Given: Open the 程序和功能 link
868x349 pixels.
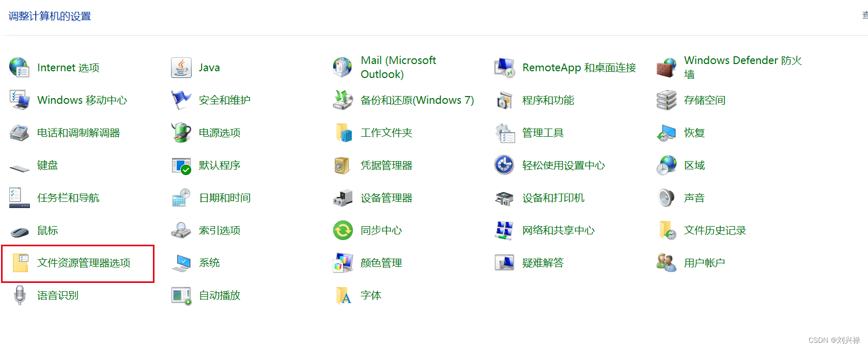Looking at the screenshot, I should [548, 100].
